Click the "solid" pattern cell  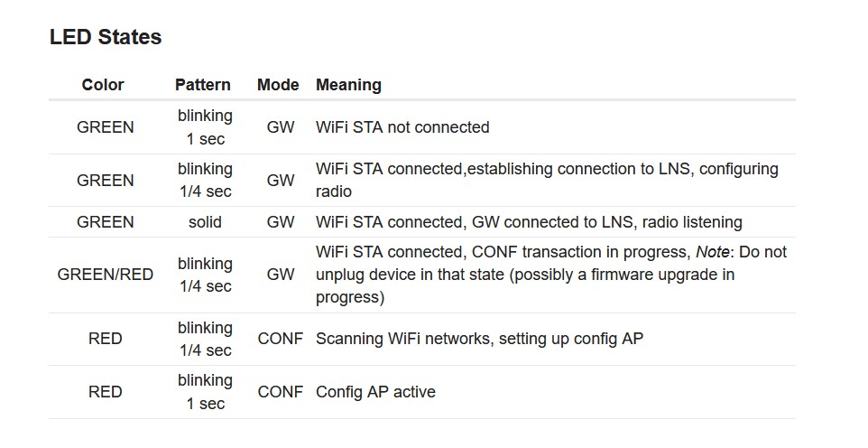click(205, 222)
